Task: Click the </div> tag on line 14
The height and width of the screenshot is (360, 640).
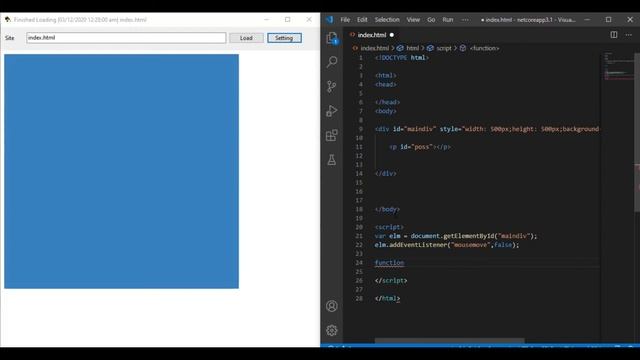Action: 386,173
